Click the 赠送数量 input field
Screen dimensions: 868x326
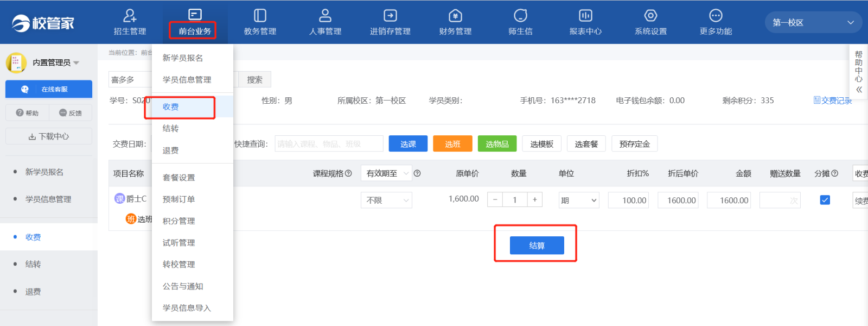(x=780, y=200)
